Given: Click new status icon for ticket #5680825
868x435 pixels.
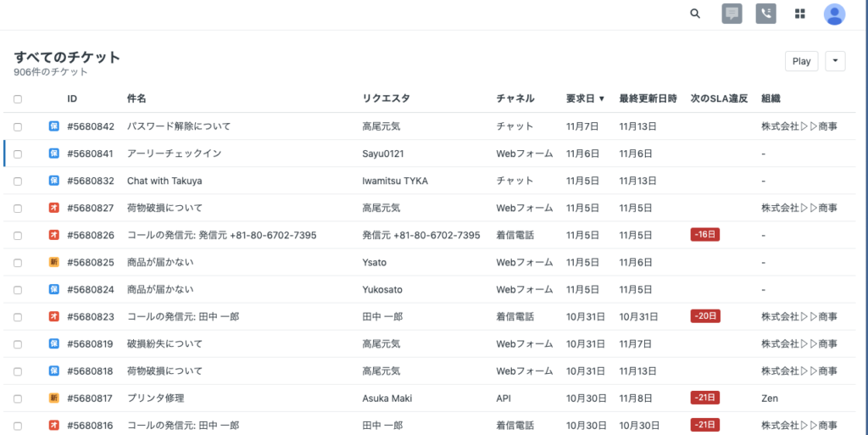Looking at the screenshot, I should [x=53, y=262].
